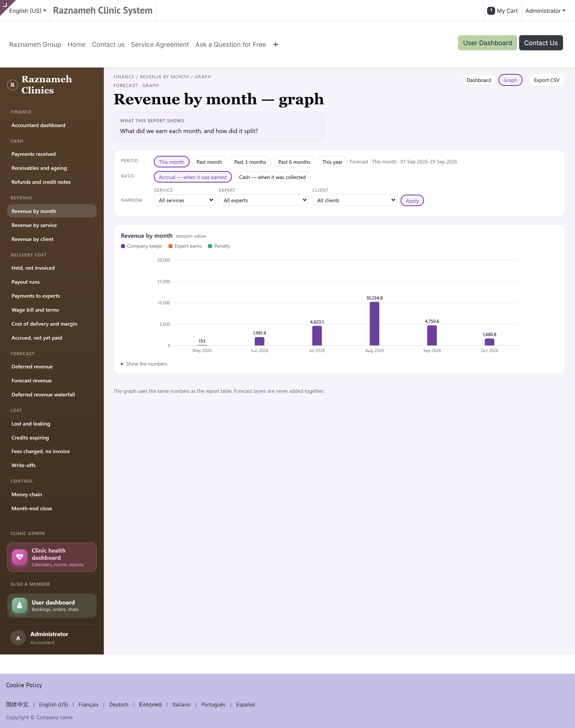
Task: Click the Cookie Policy footer link
Action: coord(24,685)
